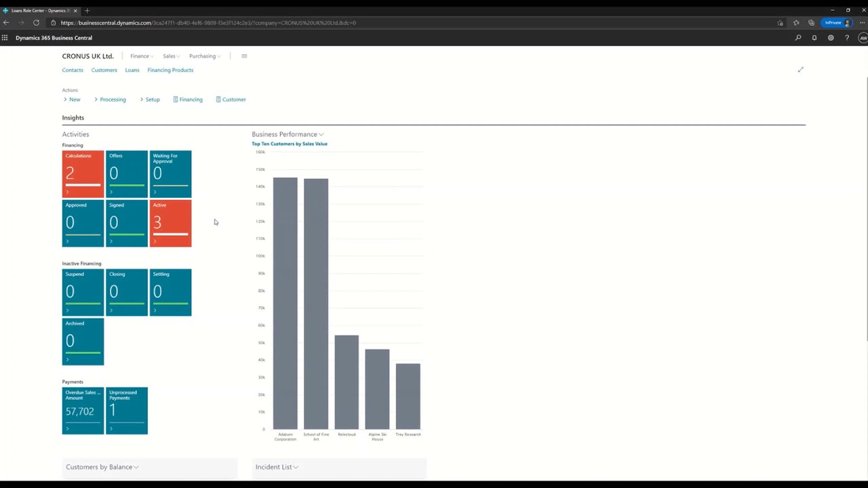Viewport: 868px width, 488px height.
Task: Click the Alpine Ski House bar
Action: tap(377, 389)
